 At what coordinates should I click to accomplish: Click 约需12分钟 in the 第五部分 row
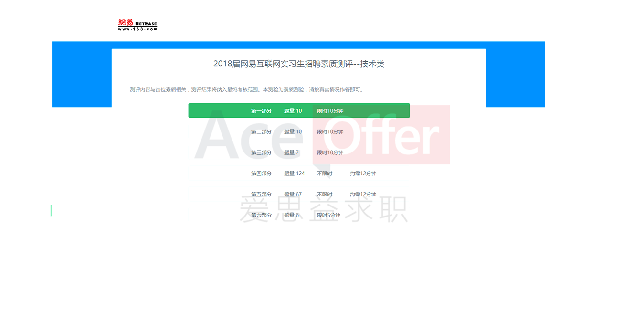tap(363, 195)
